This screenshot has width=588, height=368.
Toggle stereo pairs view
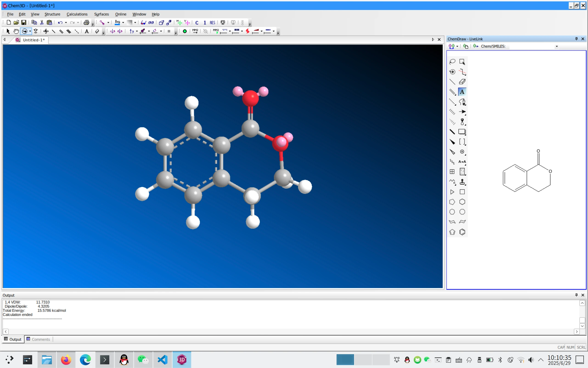click(151, 22)
